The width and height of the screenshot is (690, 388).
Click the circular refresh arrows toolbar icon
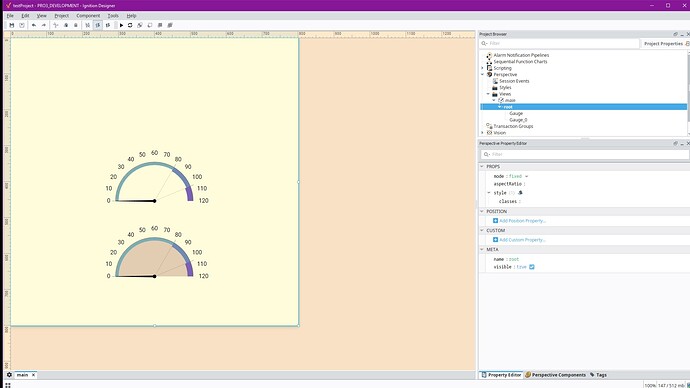[x=130, y=26]
